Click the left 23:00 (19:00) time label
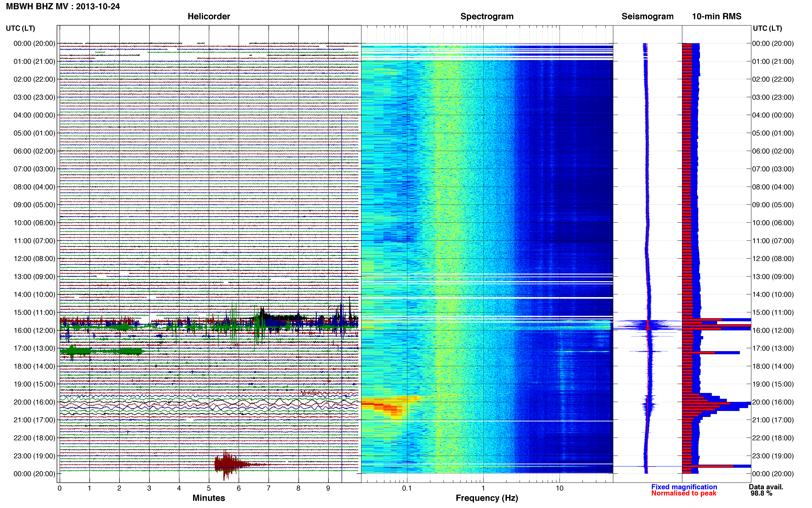812x508 pixels. pyautogui.click(x=34, y=456)
